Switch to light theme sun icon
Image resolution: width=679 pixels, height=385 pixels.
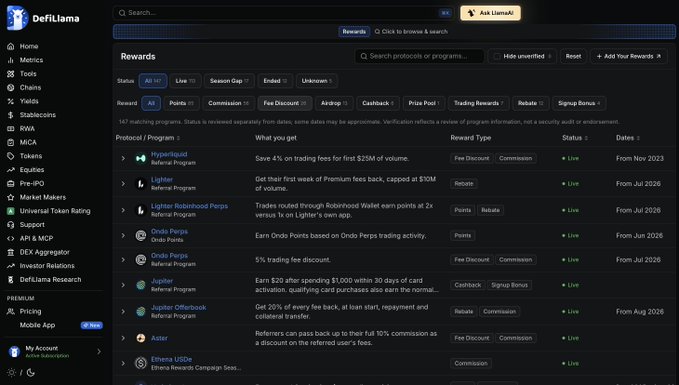(11, 372)
